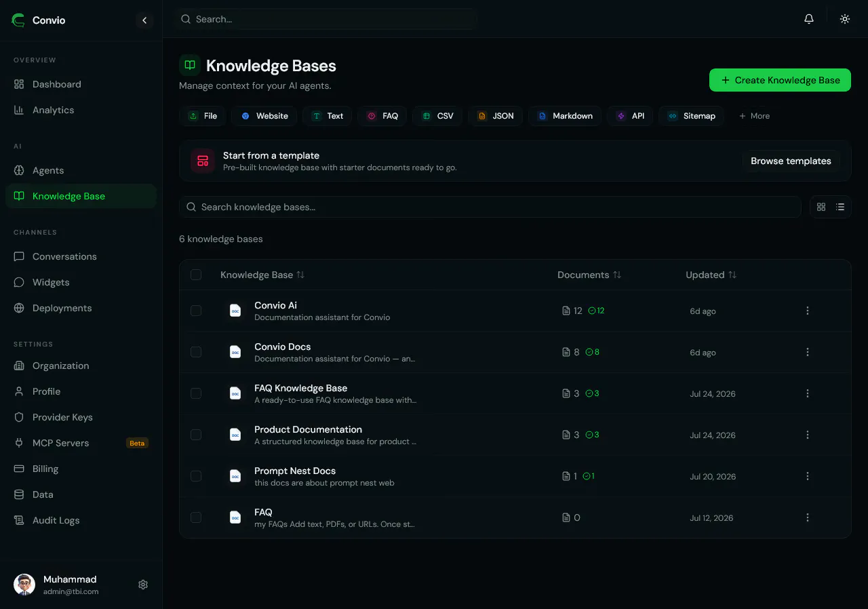Click the Create Knowledge Base button
868x609 pixels.
(x=780, y=80)
